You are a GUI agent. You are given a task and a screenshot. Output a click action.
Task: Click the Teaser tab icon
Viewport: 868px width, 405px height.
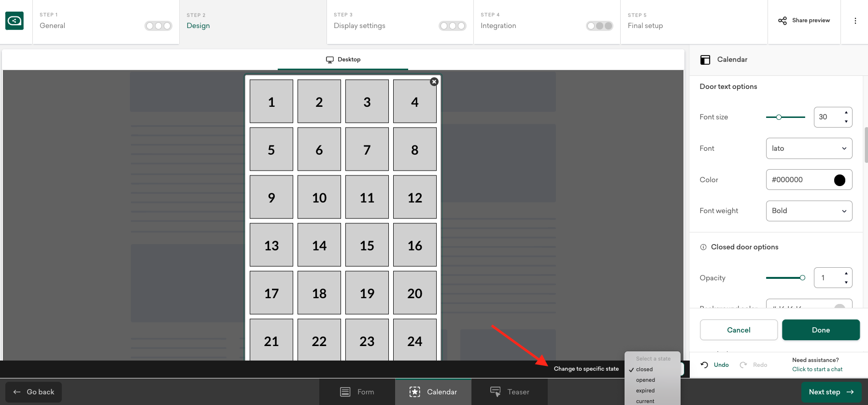click(x=495, y=391)
